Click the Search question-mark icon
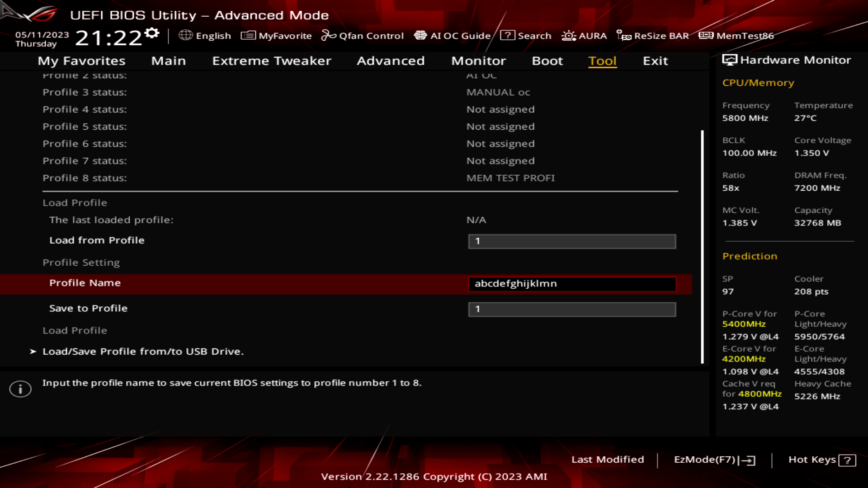 (x=508, y=35)
